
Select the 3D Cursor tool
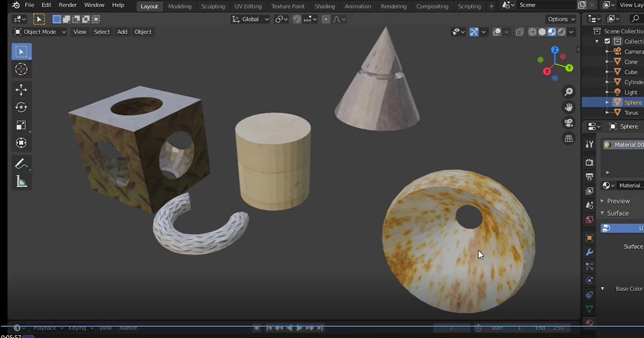coord(21,69)
